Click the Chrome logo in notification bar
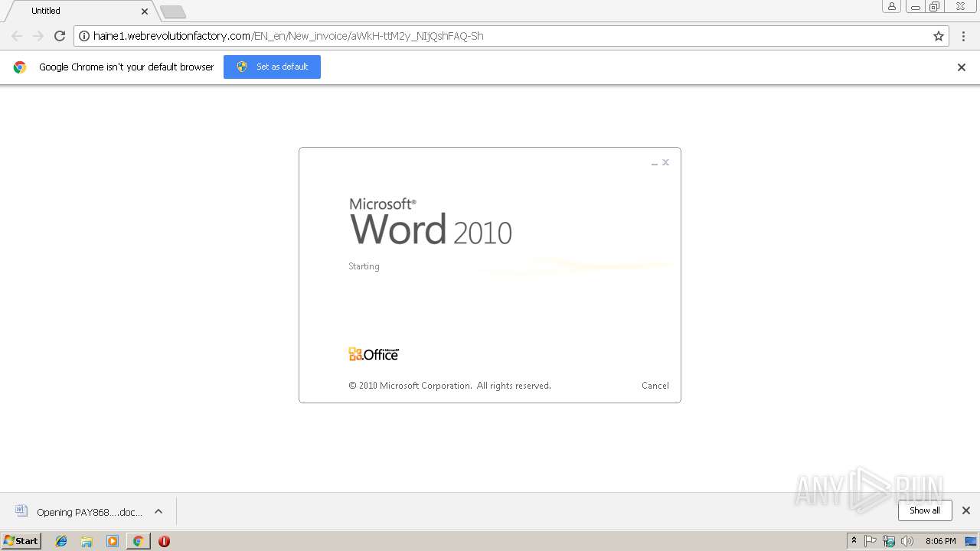The height and width of the screenshot is (551, 980). tap(20, 67)
